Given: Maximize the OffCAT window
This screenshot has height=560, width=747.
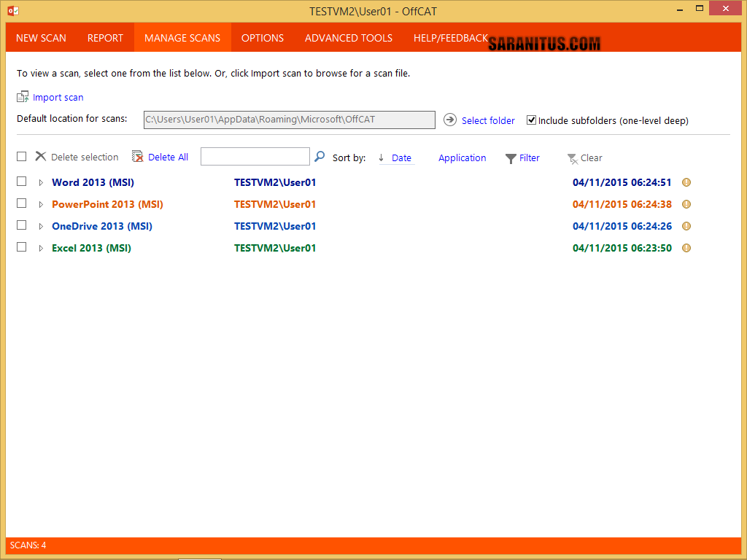Looking at the screenshot, I should tap(700, 9).
